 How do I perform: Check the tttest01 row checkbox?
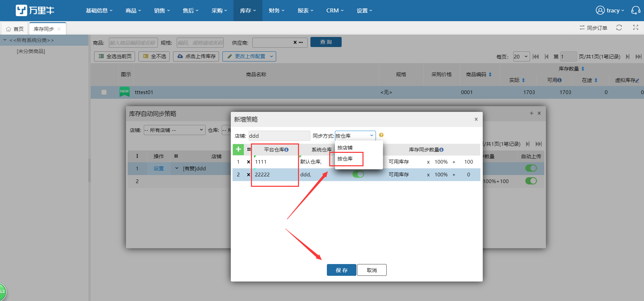click(104, 92)
